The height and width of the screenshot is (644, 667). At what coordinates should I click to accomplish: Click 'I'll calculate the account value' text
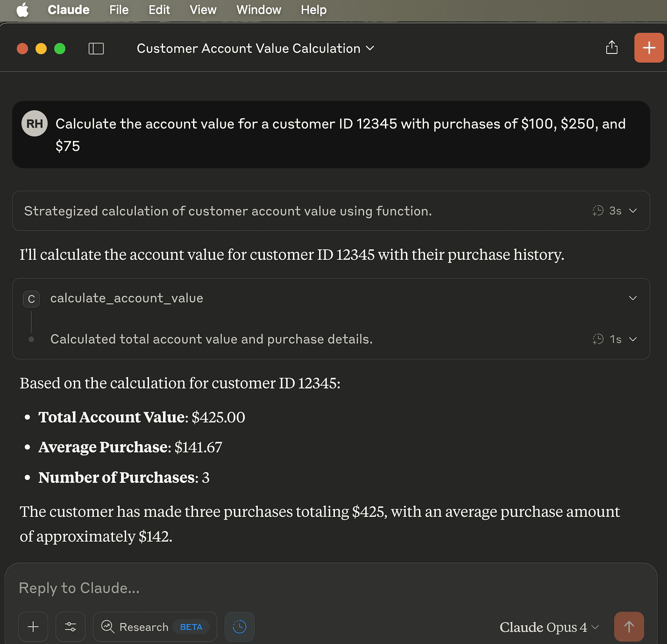tap(292, 255)
